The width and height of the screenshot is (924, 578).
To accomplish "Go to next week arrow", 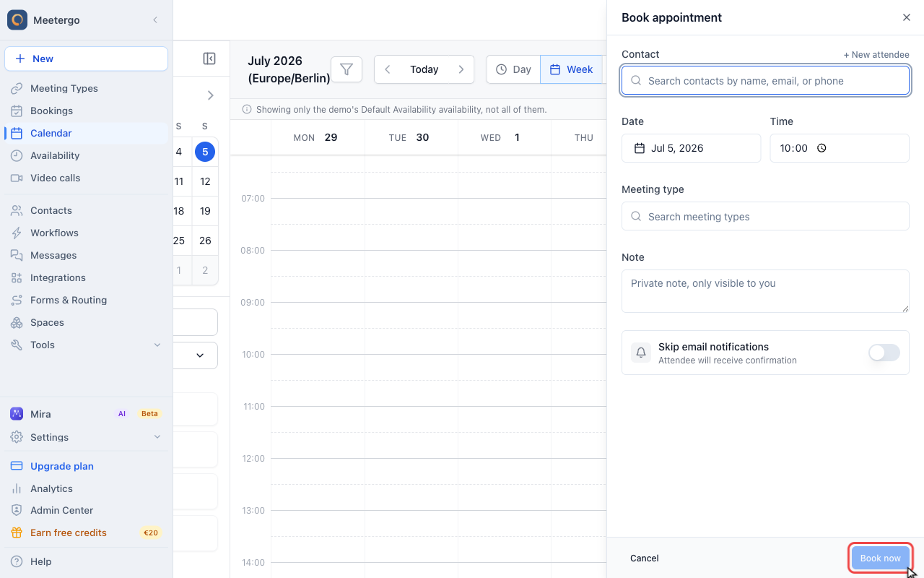I will coord(461,69).
